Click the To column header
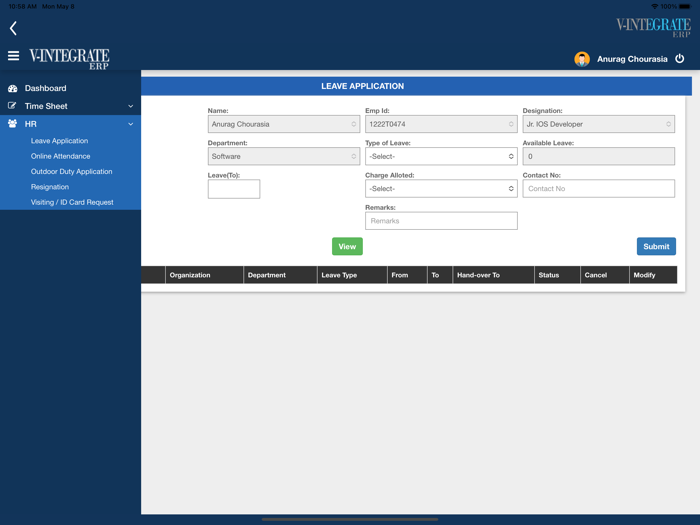700x525 pixels. click(440, 275)
